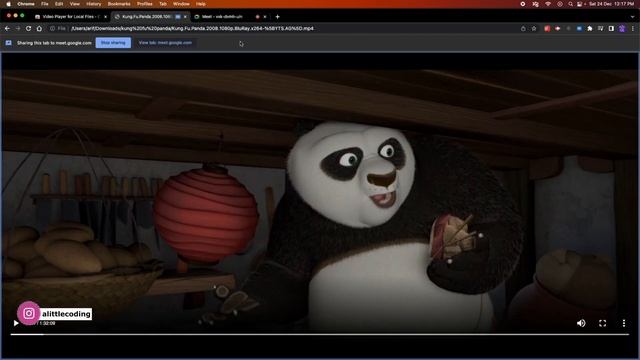Open the Help menu

pyautogui.click(x=200, y=4)
